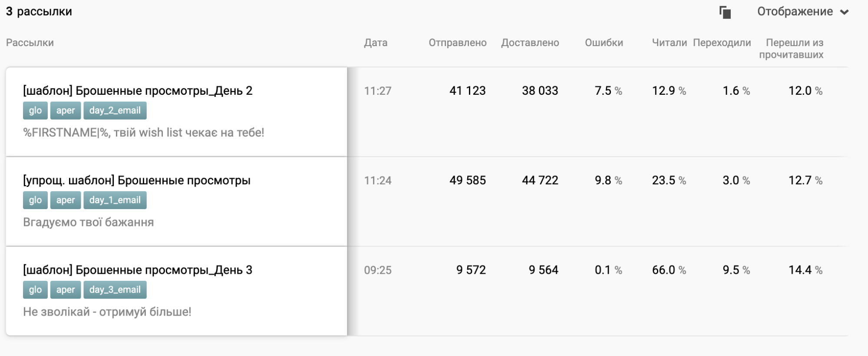Sort by the Ошибки column header

[604, 43]
